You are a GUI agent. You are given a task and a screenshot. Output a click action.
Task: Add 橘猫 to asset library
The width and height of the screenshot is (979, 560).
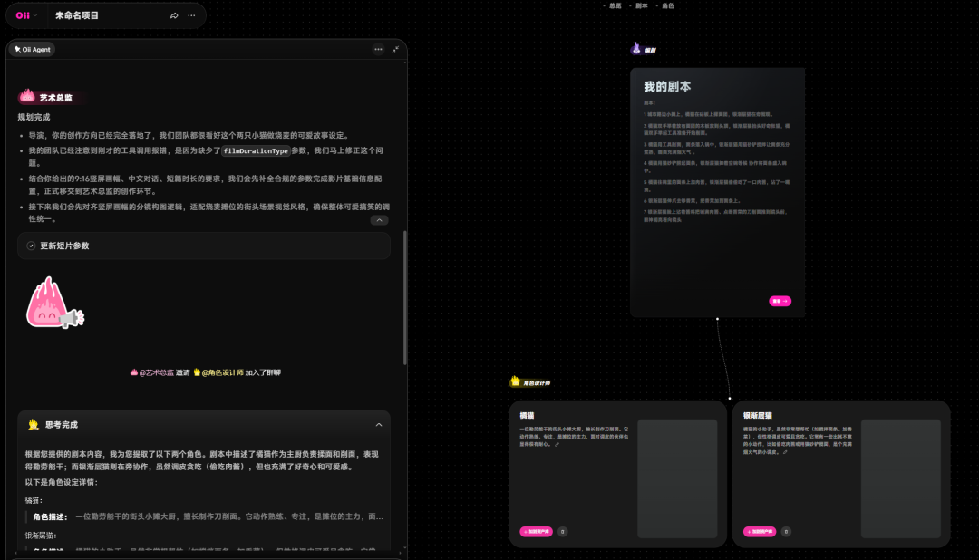pos(537,532)
